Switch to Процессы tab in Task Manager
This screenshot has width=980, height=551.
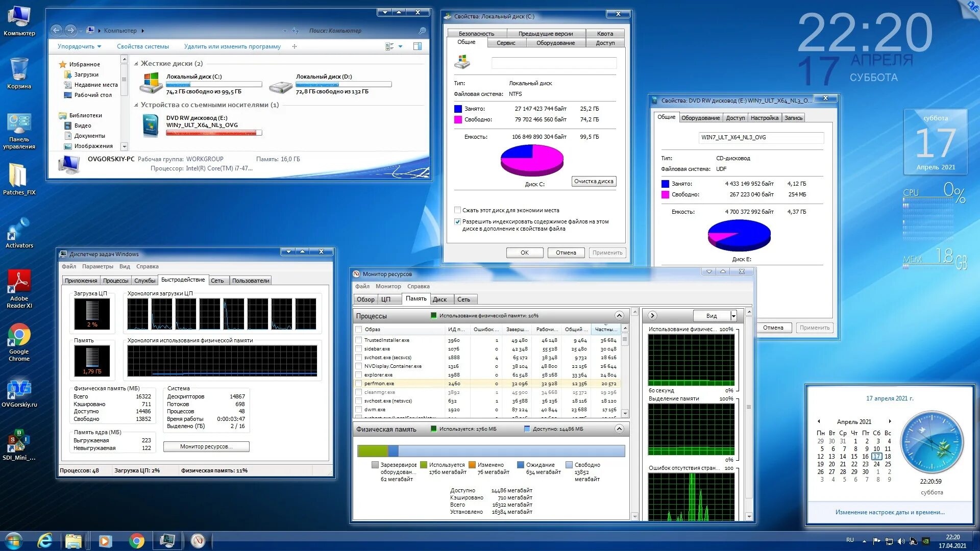[116, 281]
